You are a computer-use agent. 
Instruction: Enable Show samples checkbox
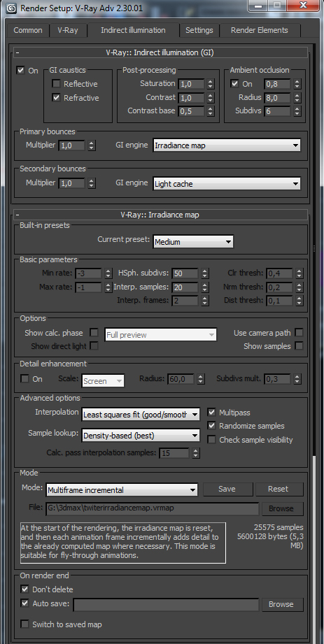click(299, 346)
